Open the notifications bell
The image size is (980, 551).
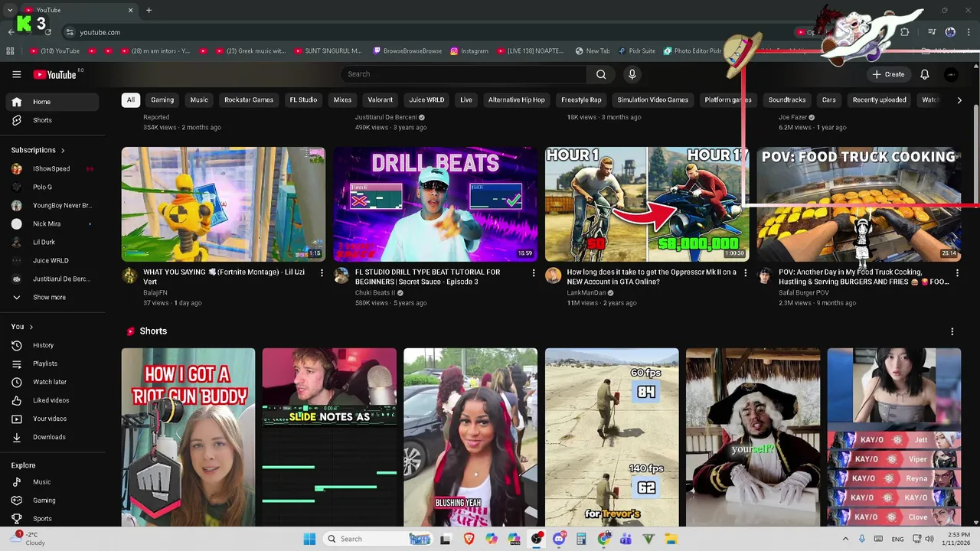(x=924, y=74)
